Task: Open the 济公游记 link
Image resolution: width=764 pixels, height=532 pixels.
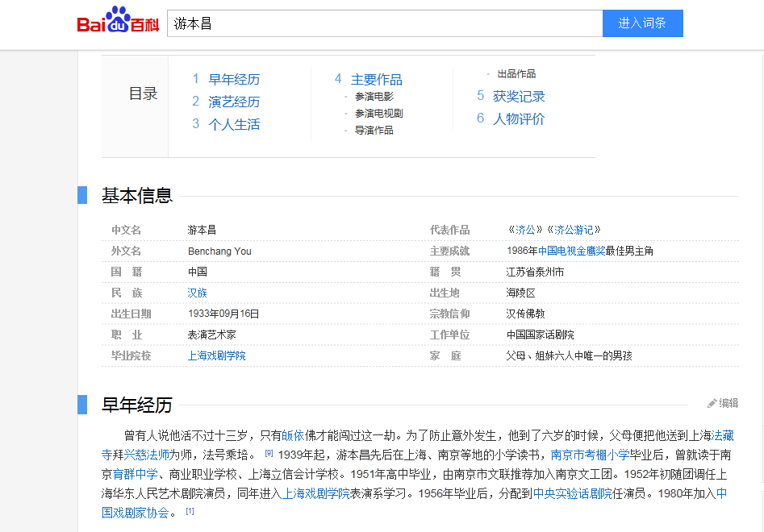Action: click(574, 230)
